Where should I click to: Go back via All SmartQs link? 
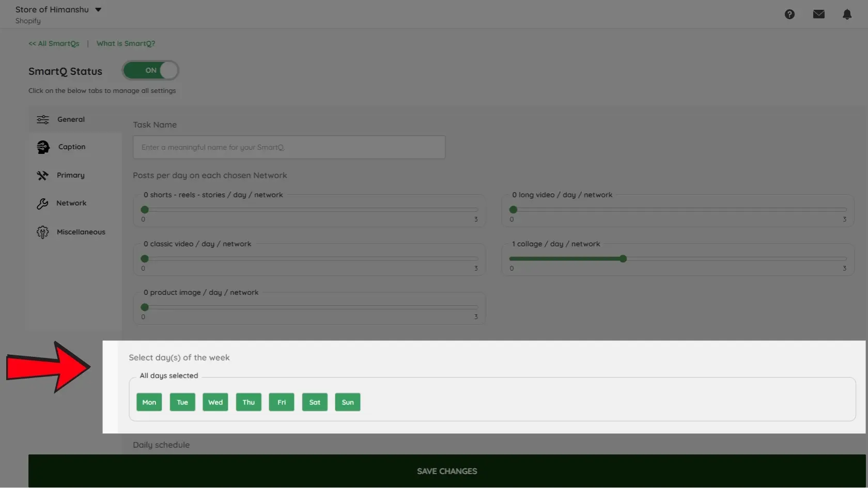coord(54,43)
